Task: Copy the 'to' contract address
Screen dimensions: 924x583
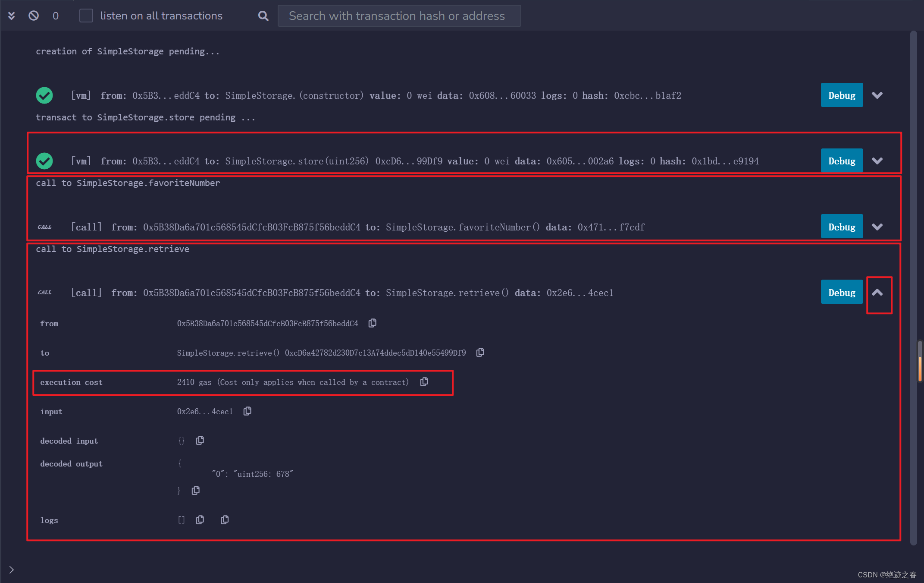Action: (x=480, y=353)
